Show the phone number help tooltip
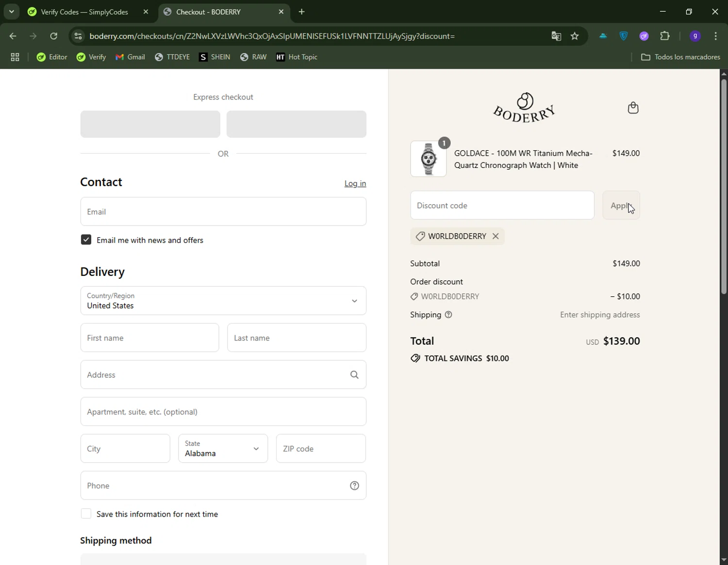The image size is (728, 565). click(x=354, y=485)
